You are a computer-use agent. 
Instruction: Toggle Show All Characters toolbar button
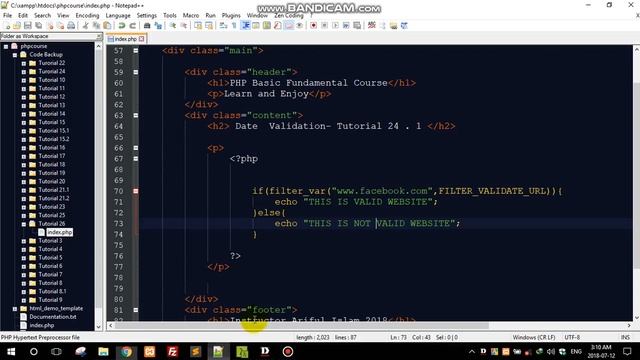coord(234,26)
